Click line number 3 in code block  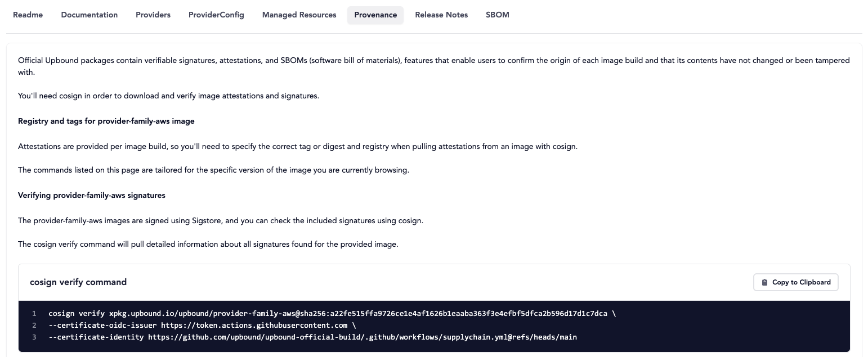pos(34,337)
